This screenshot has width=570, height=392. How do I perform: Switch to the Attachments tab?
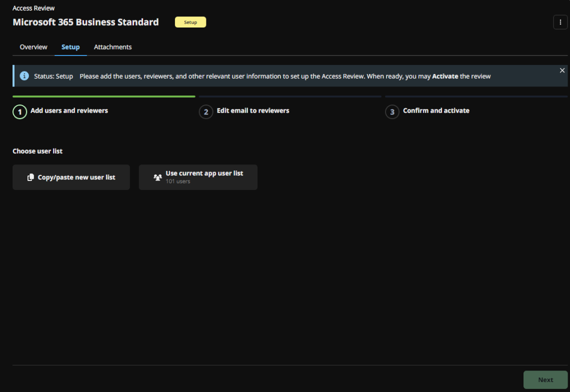pos(112,46)
